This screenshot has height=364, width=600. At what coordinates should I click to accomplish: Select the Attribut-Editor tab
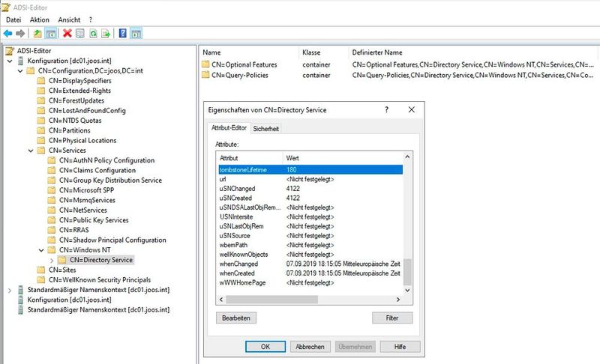(229, 128)
